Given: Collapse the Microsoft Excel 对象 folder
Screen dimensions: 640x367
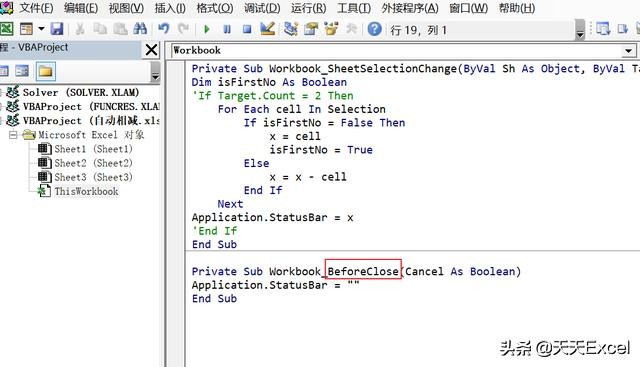Looking at the screenshot, I should pyautogui.click(x=13, y=135).
